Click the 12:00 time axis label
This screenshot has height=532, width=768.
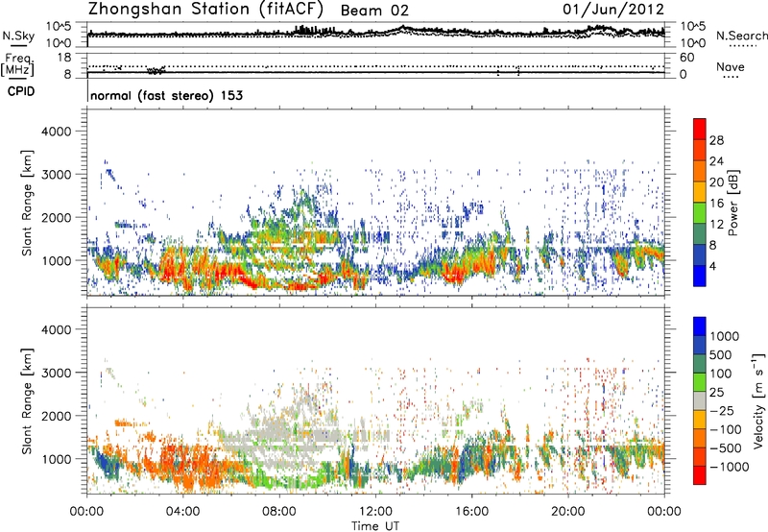375,512
